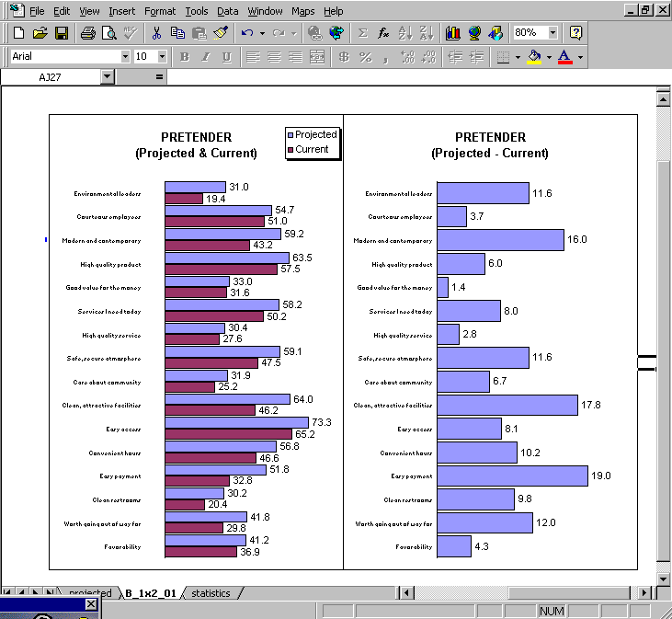This screenshot has height=619, width=672.
Task: Click the AutoSum sigma icon
Action: point(362,33)
